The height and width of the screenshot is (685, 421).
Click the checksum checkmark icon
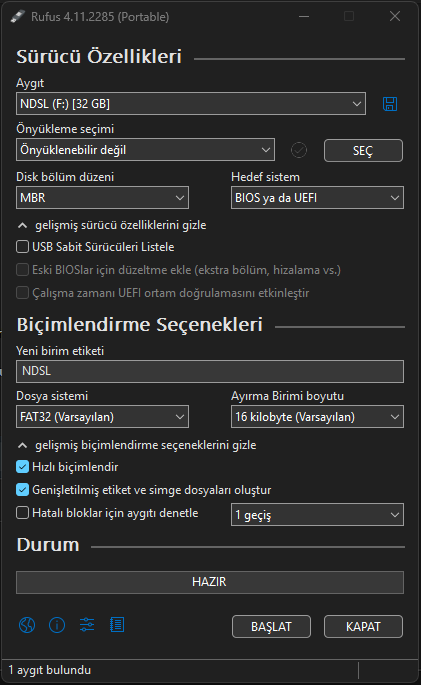299,150
